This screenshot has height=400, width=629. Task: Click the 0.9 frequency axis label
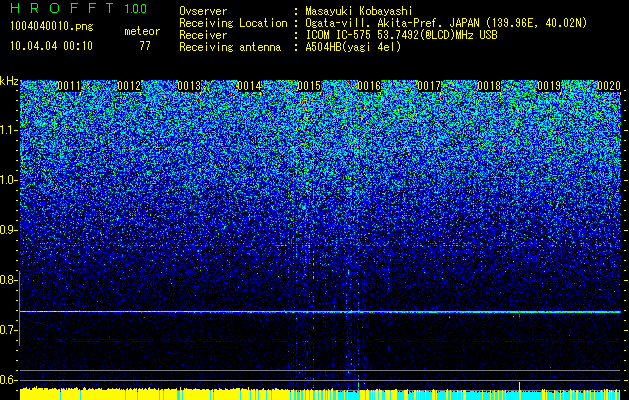(8, 230)
